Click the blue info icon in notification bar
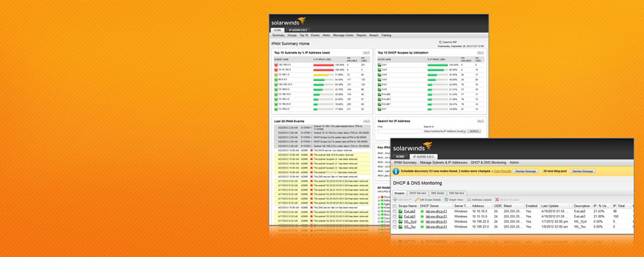This screenshot has height=257, width=644. pyautogui.click(x=396, y=171)
